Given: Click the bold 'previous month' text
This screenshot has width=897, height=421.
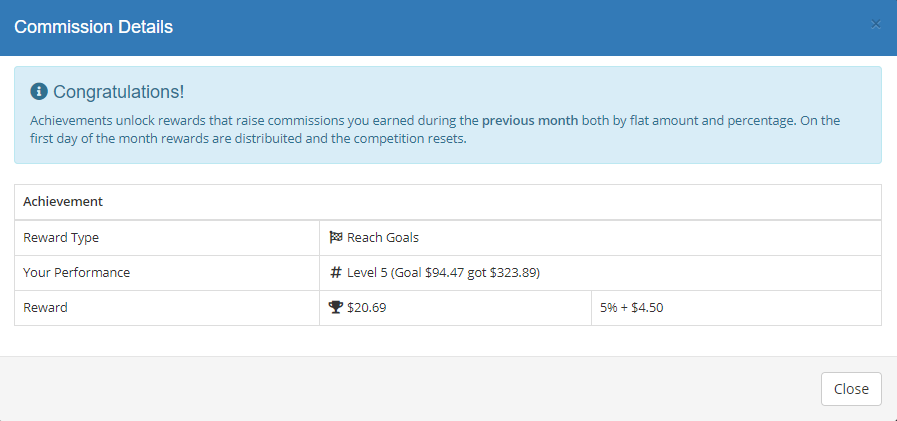Looking at the screenshot, I should coord(530,121).
